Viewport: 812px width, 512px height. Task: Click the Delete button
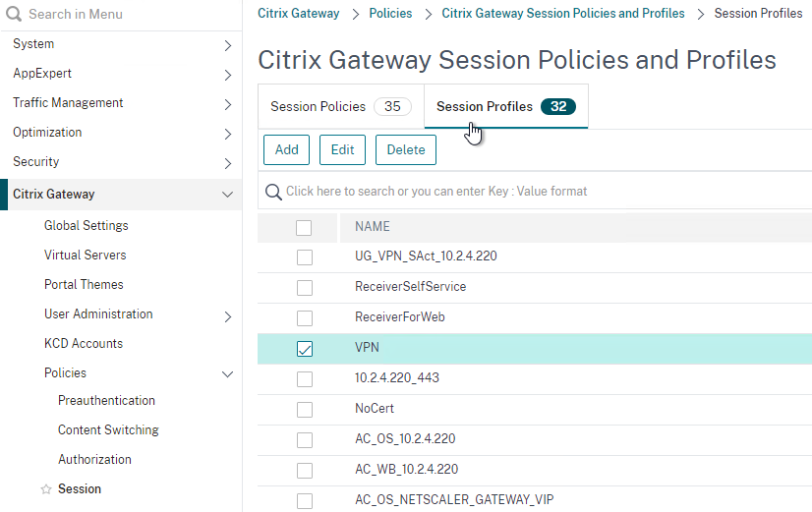[405, 150]
